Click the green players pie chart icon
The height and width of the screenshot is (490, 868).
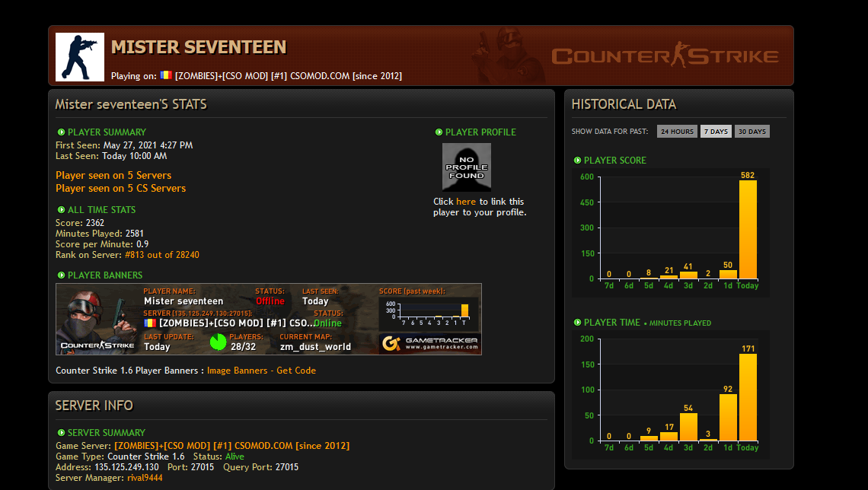[218, 342]
